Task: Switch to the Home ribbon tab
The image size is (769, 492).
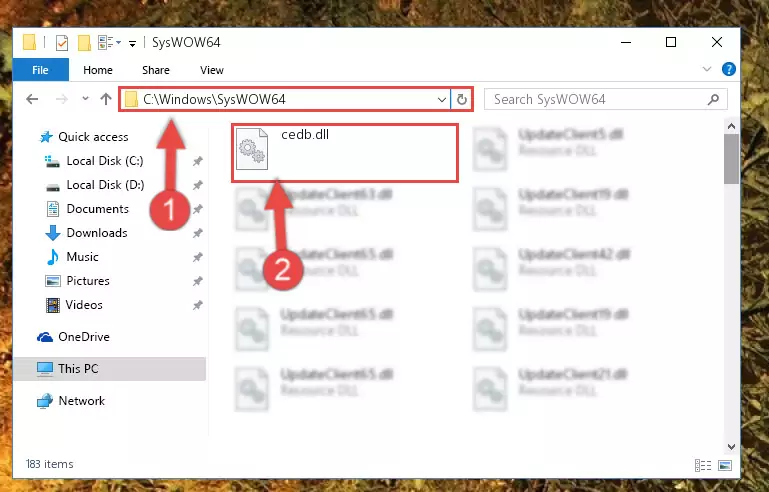Action: (x=98, y=70)
